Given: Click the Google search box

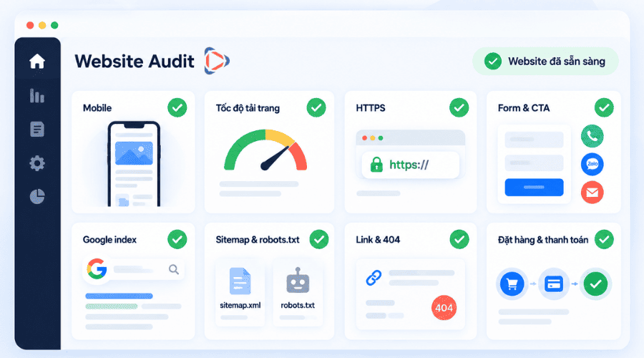Looking at the screenshot, I should 134,269.
